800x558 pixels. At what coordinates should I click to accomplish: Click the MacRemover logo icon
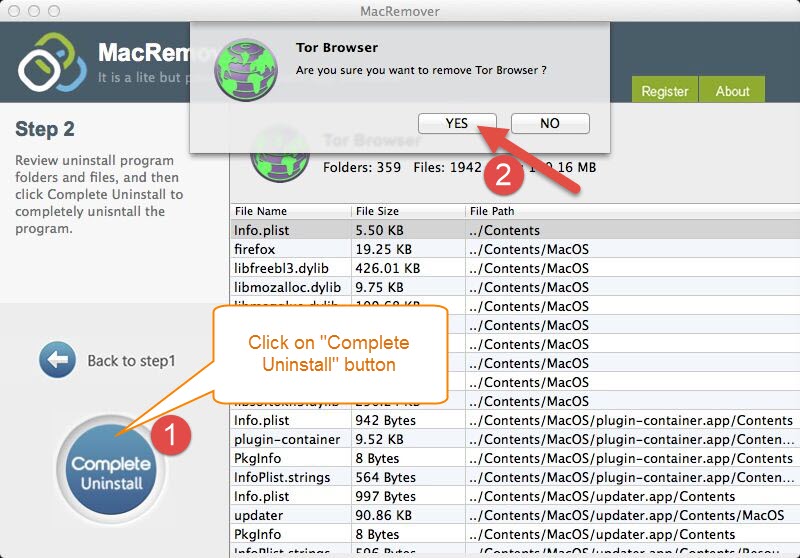point(52,62)
